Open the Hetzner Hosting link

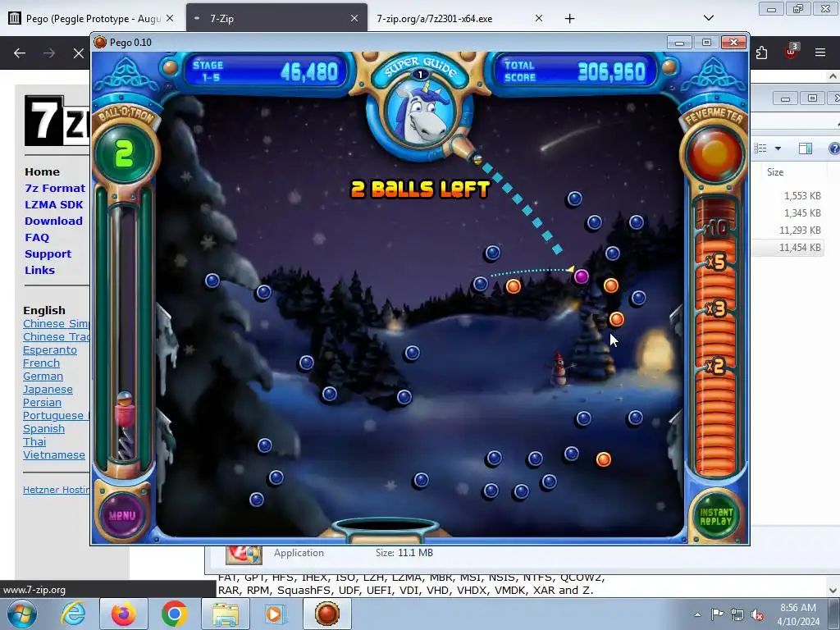pyautogui.click(x=57, y=490)
